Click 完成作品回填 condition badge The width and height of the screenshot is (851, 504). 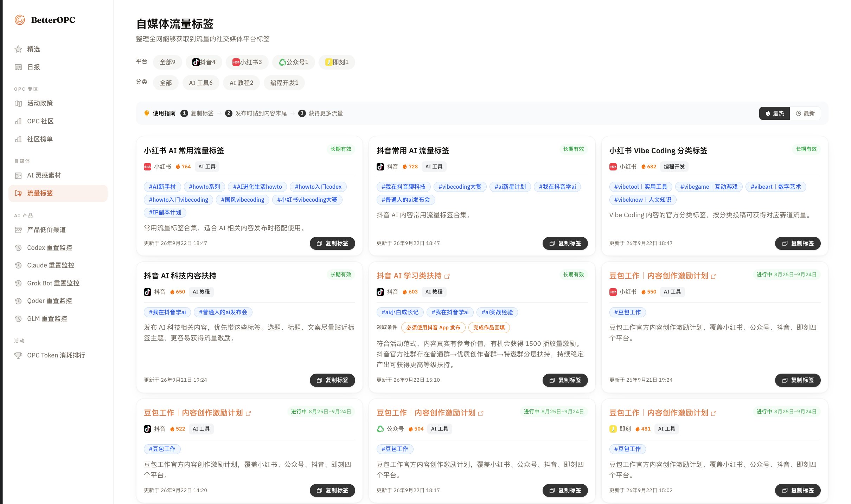[489, 327]
